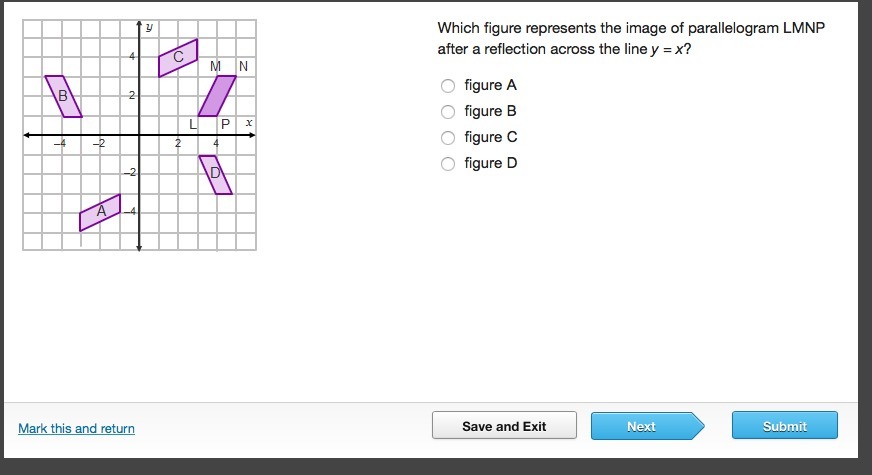Pick the figure D radio option
Viewport: 872px width, 475px height.
point(448,164)
